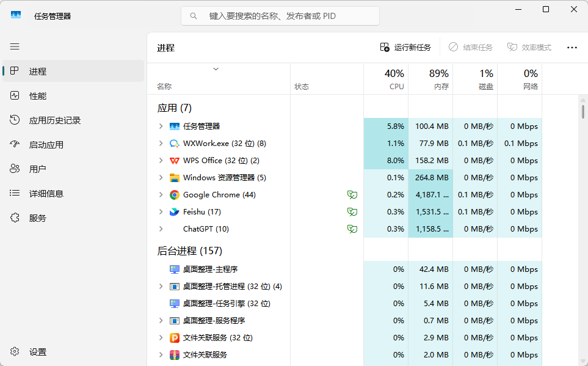Open the 性能 performance tab
Viewport: 588px width, 366px height.
click(73, 96)
